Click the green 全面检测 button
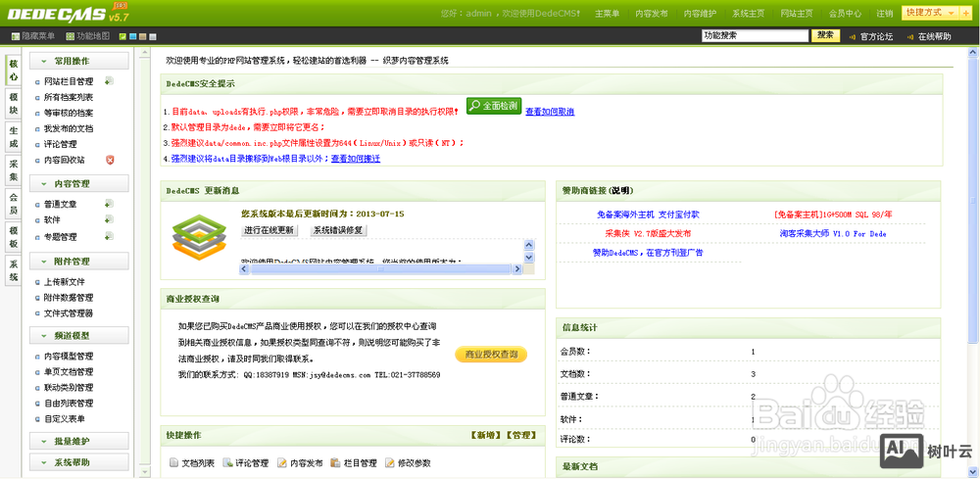The image size is (980, 479). pos(494,106)
